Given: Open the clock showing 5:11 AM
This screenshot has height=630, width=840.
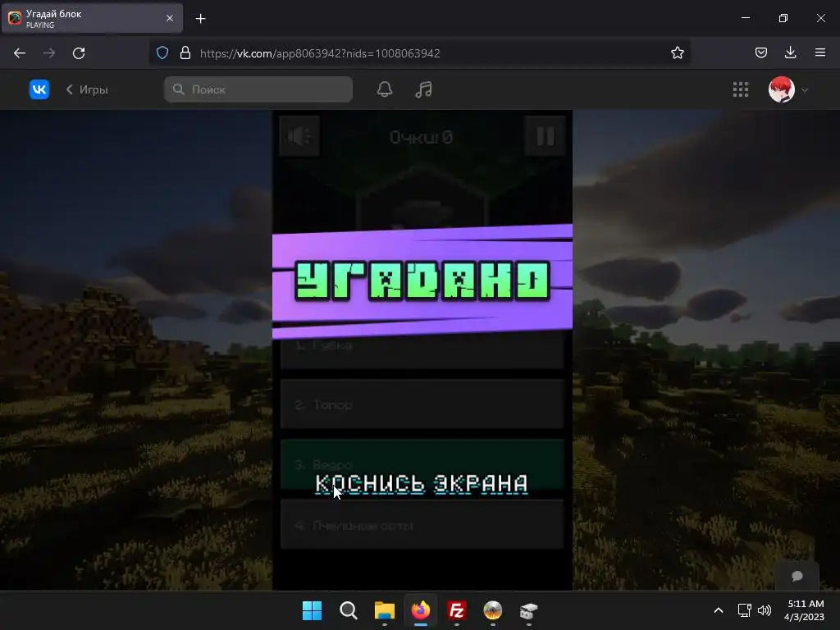Looking at the screenshot, I should click(x=804, y=610).
